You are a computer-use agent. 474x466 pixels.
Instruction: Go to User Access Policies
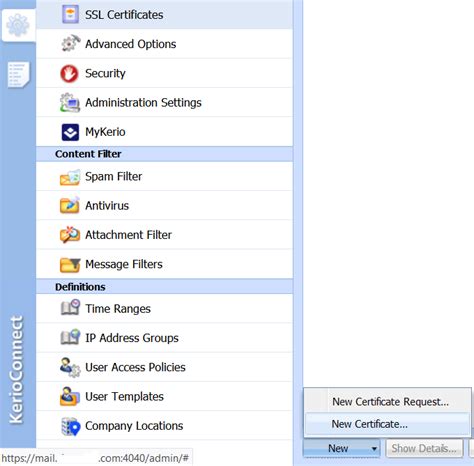[x=164, y=367]
